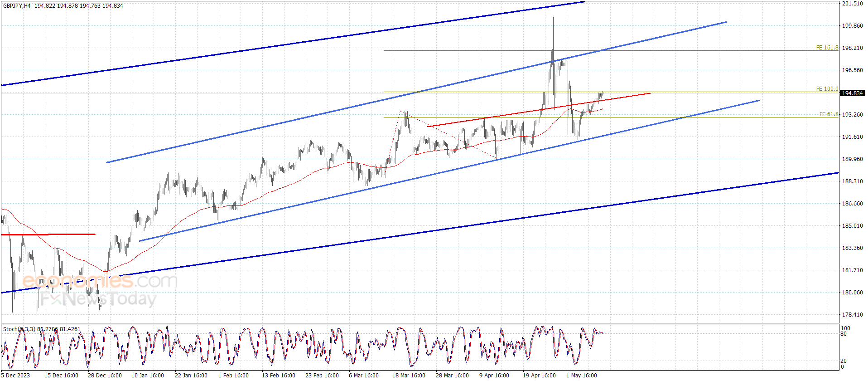Click the 193.260 price axis label

[852, 115]
